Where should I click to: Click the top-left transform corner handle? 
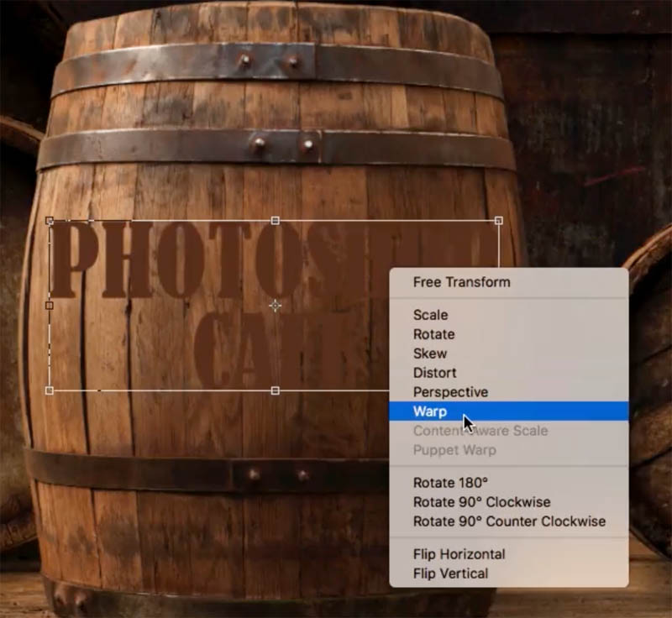pos(50,221)
